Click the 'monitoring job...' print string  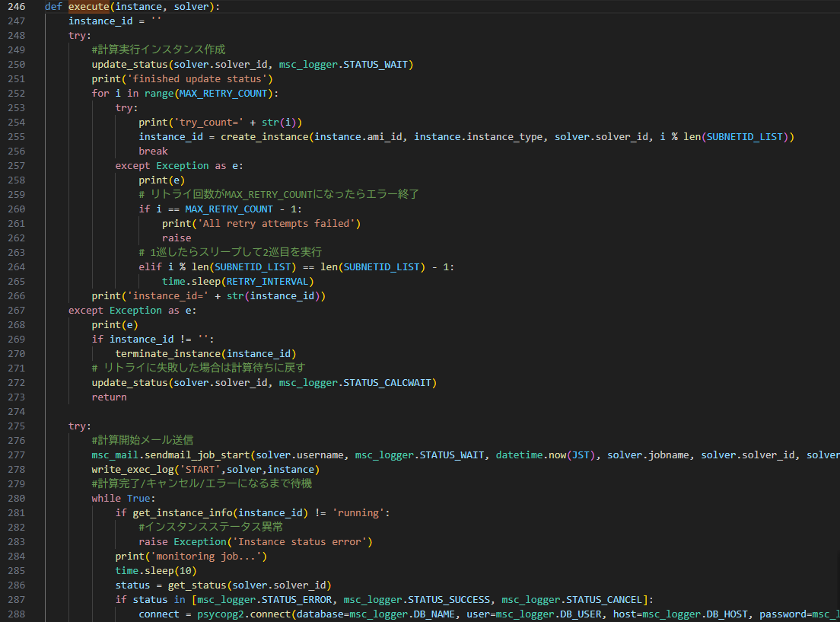tap(205, 557)
